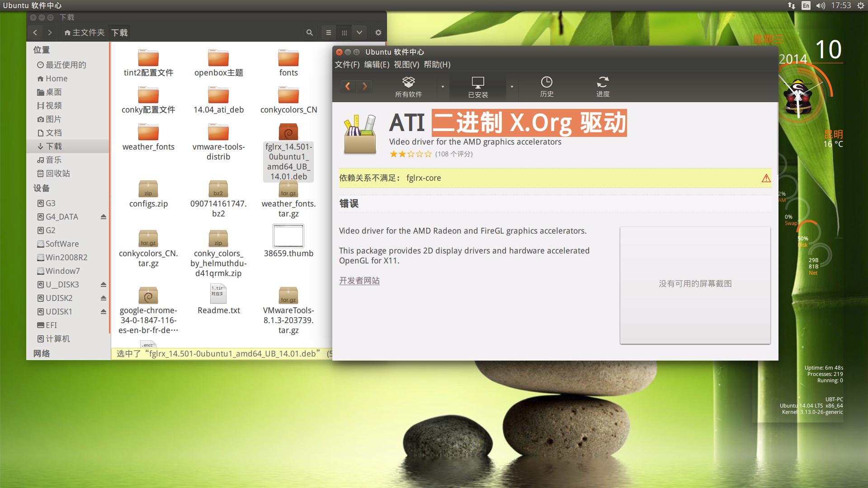Go back in the file manager
Screen dimensions: 868x488
(35, 33)
